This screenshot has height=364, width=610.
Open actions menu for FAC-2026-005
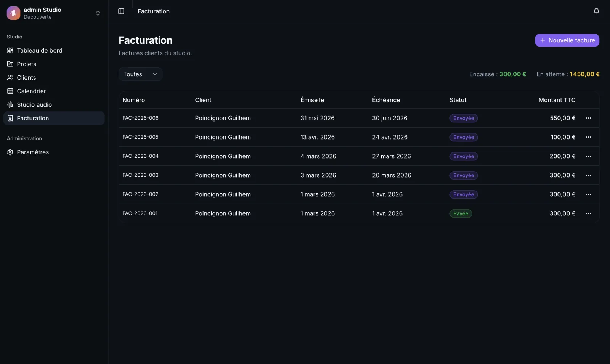[588, 137]
